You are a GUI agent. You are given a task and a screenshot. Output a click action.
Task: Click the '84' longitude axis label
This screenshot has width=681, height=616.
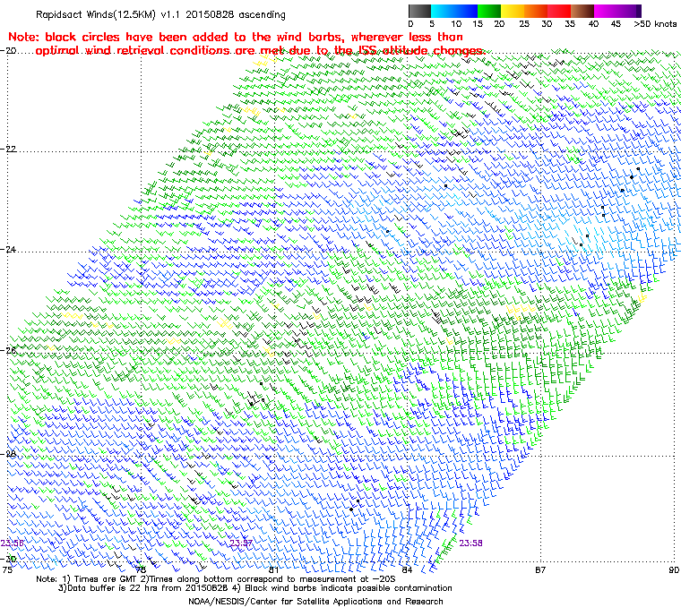click(407, 569)
